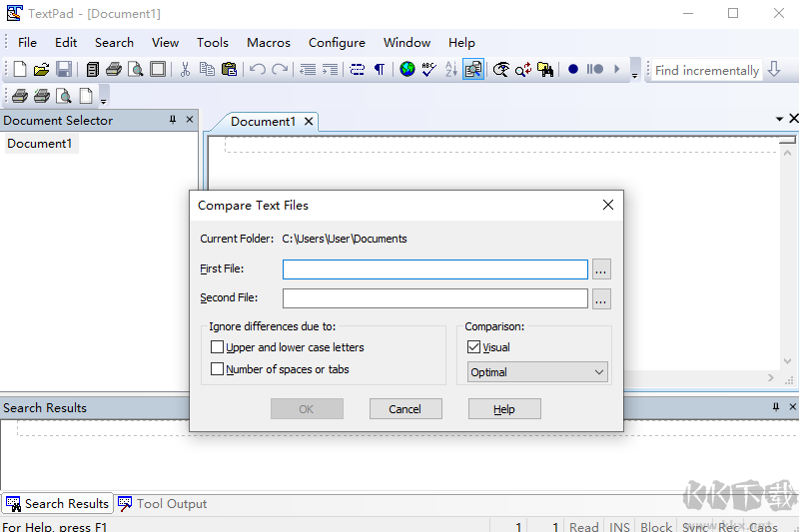Click the First File input field
The height and width of the screenshot is (532, 799).
[435, 269]
